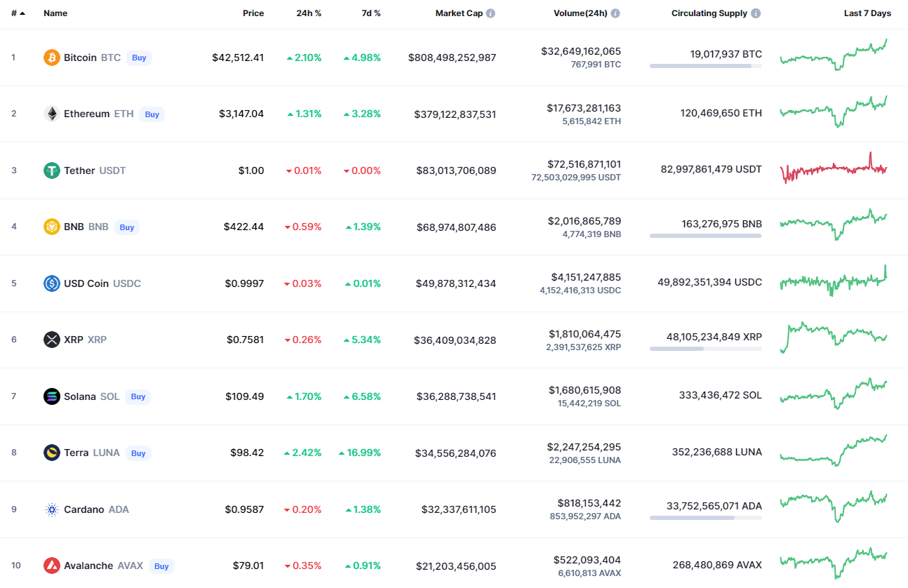Sort by 24h % column header
This screenshot has height=588, width=908.
coord(309,13)
